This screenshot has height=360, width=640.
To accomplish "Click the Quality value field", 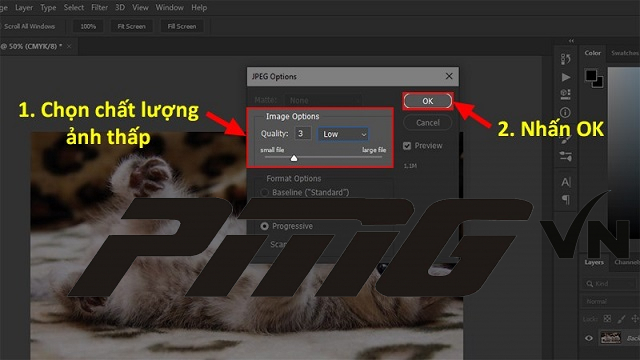I will tap(302, 133).
